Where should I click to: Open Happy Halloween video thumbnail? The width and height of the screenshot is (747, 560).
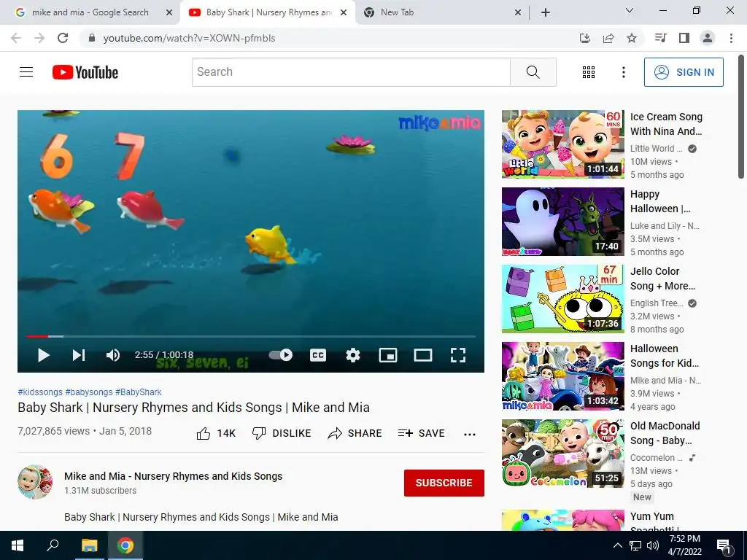coord(562,222)
